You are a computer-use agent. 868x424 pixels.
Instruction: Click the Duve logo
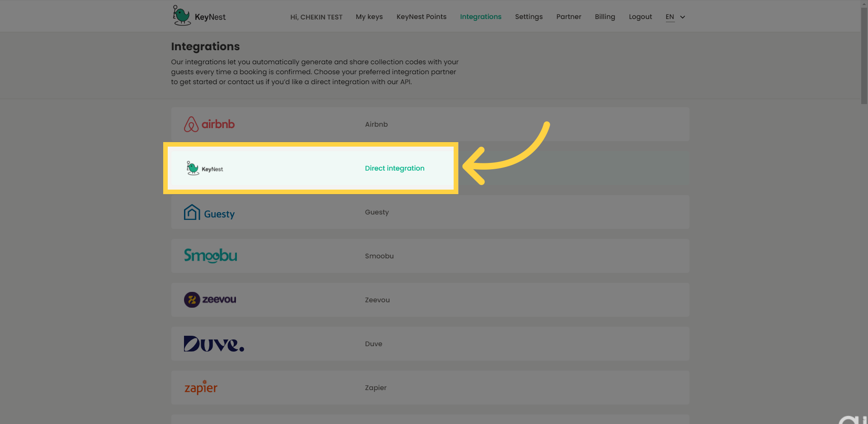click(x=214, y=344)
